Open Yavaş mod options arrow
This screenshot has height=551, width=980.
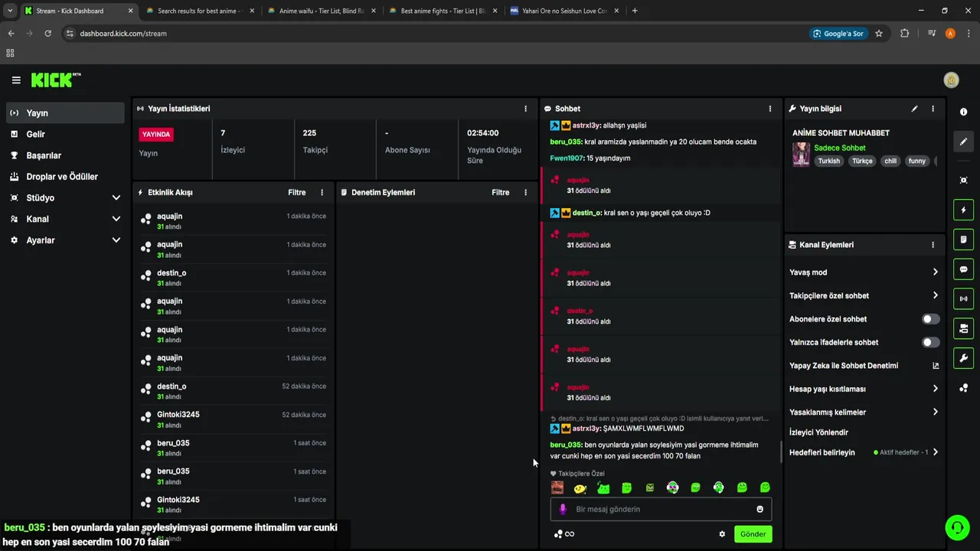[935, 272]
